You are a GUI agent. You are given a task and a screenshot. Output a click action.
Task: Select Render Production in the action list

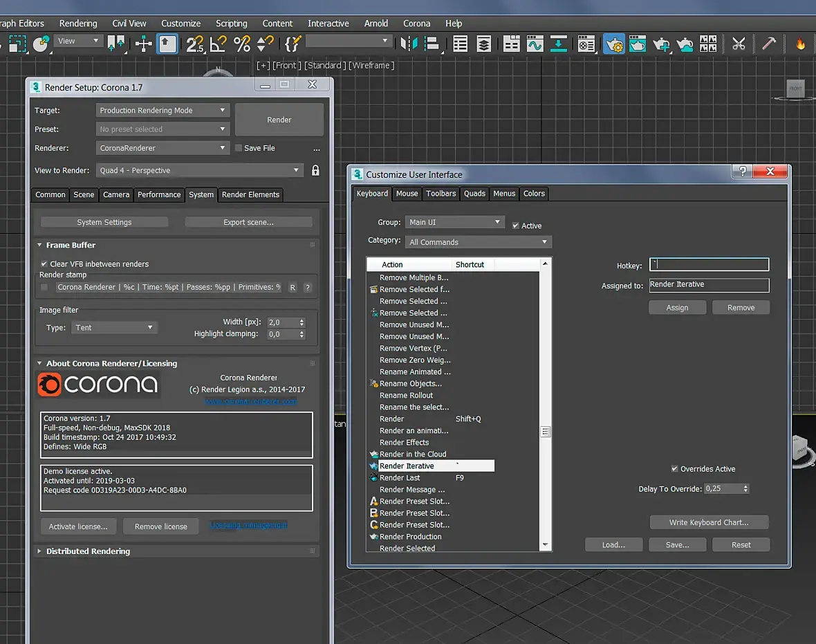tap(410, 537)
